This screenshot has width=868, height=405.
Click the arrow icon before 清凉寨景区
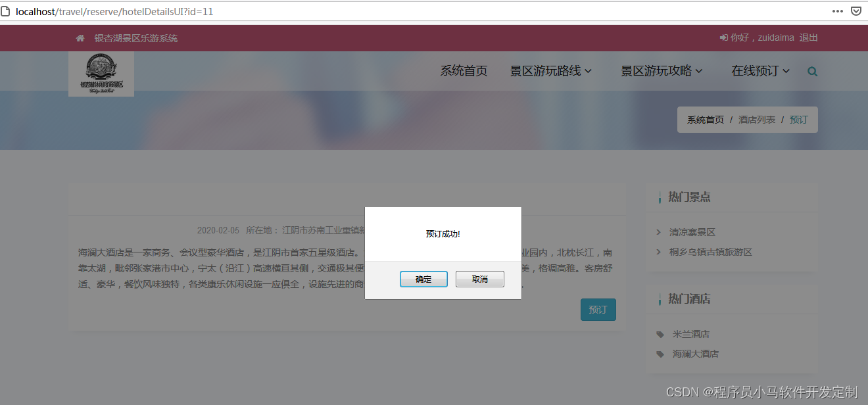click(x=659, y=232)
